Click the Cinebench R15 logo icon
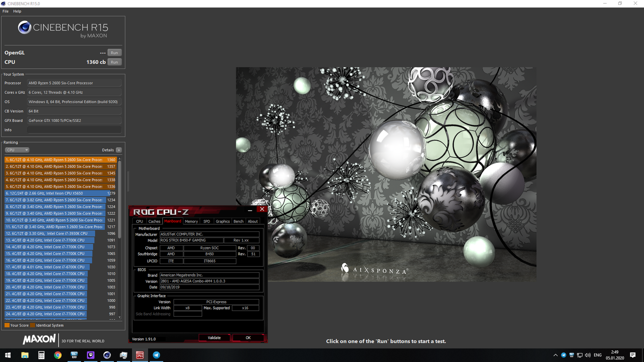Viewport: 644px width, 362px height. [24, 27]
